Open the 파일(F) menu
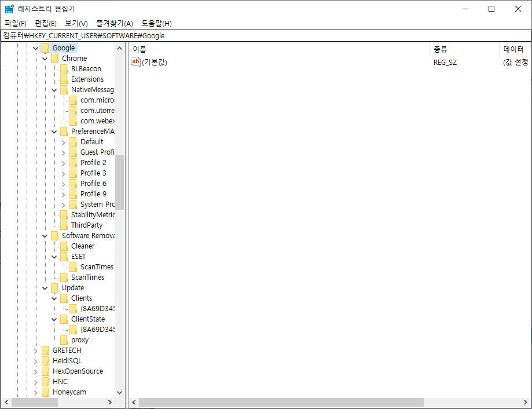The height and width of the screenshot is (409, 532). tap(16, 23)
